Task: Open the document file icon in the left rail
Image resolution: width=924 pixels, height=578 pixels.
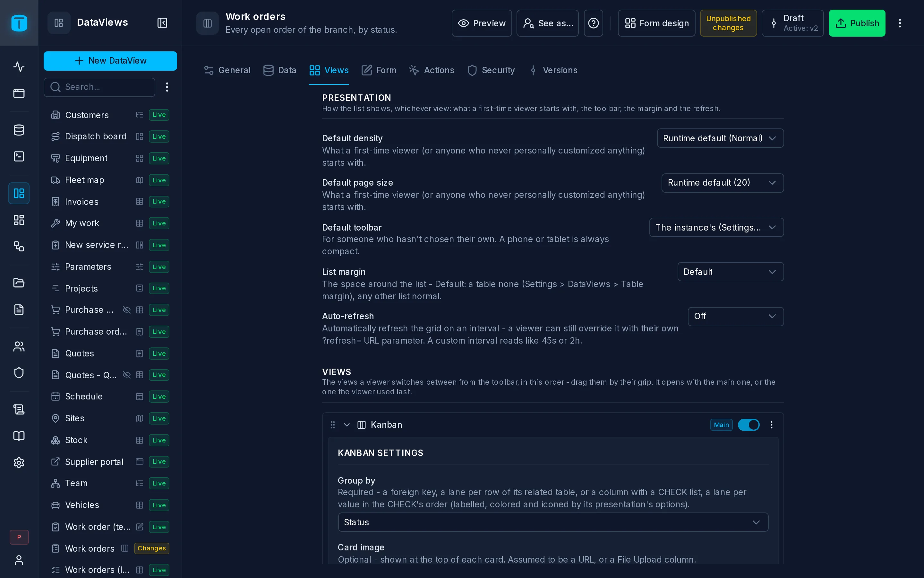Action: [x=19, y=310]
